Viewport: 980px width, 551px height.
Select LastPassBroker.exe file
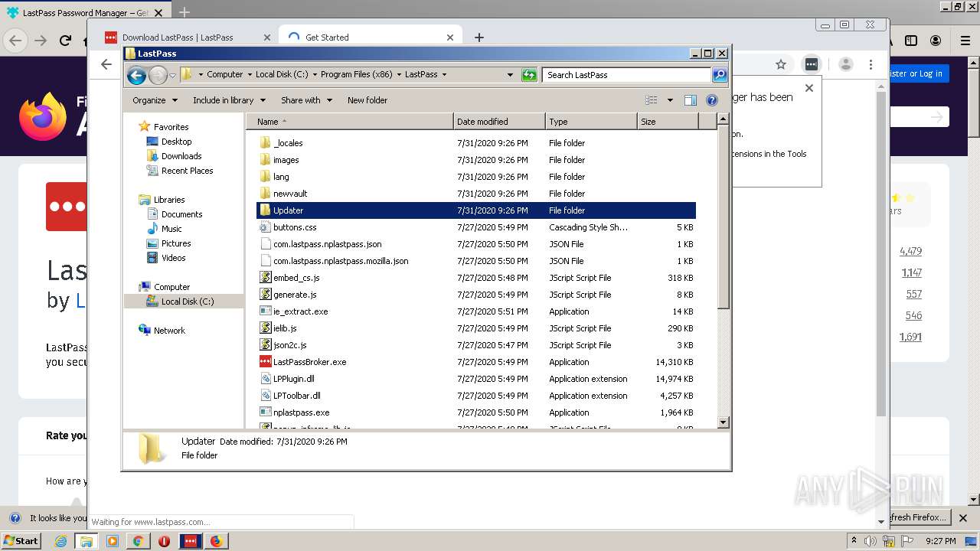tap(309, 362)
